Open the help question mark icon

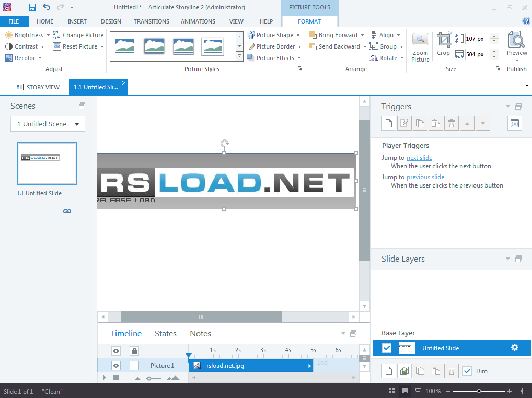526,21
